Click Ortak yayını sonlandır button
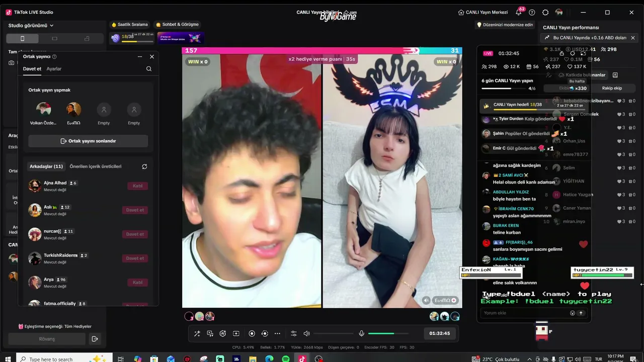The width and height of the screenshot is (644, 362). coord(88,141)
